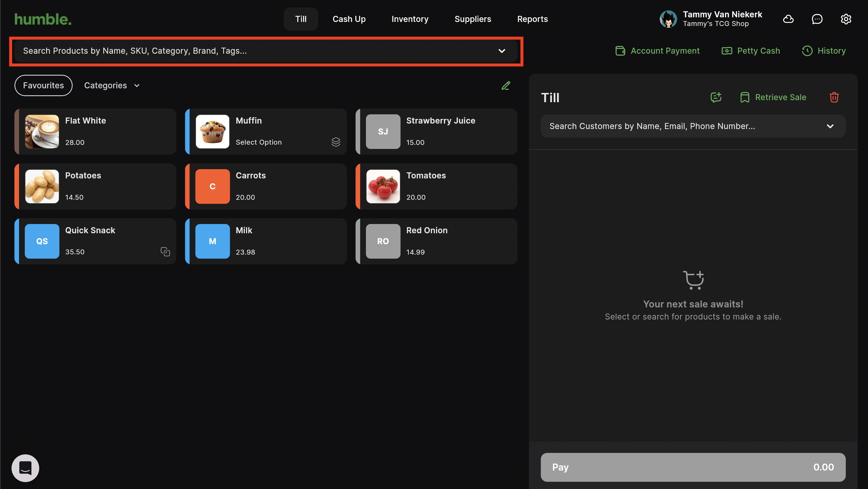Viewport: 868px width, 489px height.
Task: Switch to the Inventory tab
Action: click(x=410, y=19)
